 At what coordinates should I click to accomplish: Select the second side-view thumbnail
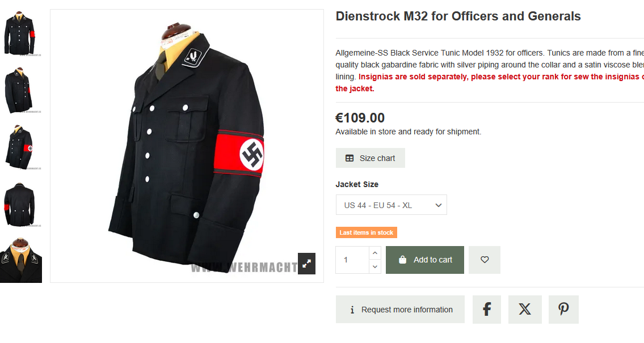[20, 91]
